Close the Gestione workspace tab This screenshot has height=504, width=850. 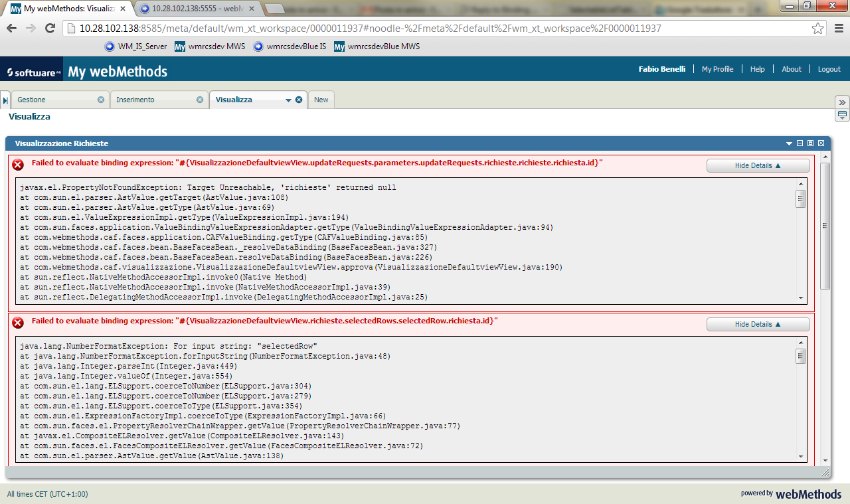tap(101, 100)
